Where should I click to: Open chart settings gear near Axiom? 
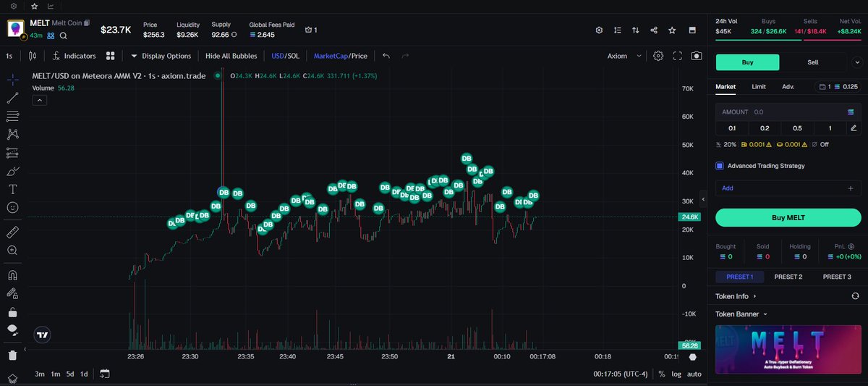658,56
